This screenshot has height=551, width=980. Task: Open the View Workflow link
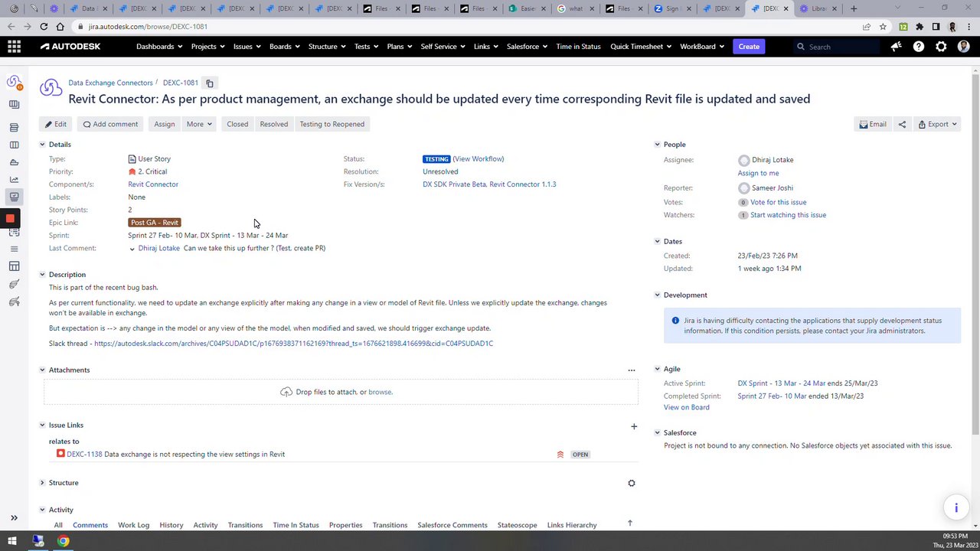[479, 159]
